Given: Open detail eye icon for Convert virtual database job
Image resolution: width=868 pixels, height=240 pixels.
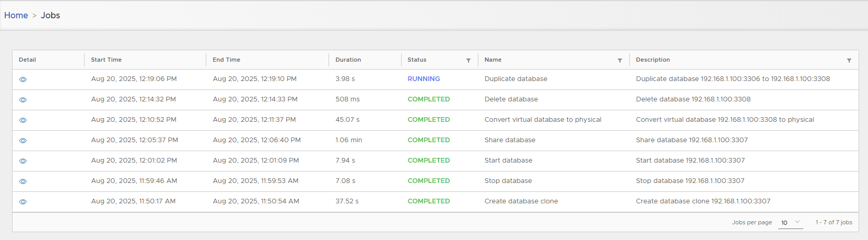Looking at the screenshot, I should [23, 120].
